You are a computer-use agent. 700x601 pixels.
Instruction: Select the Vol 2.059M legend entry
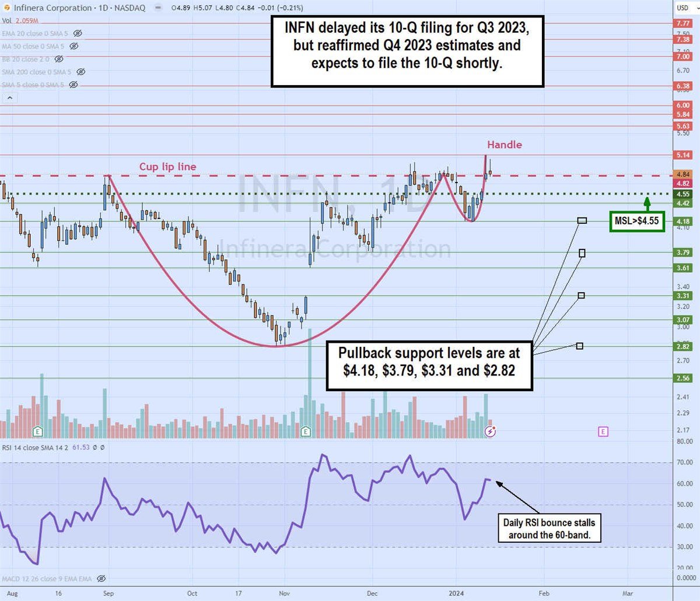(x=20, y=21)
